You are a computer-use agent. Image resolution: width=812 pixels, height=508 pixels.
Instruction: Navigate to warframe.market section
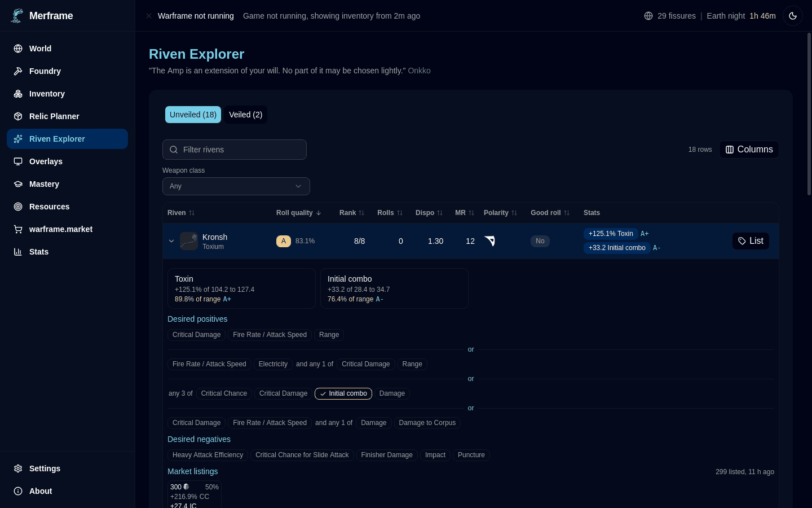tap(68, 229)
